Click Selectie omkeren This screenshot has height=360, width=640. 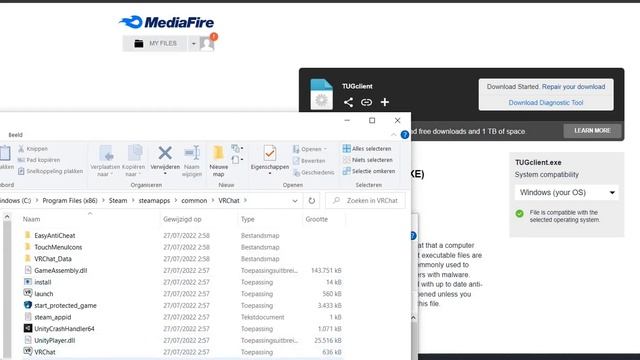(369, 171)
